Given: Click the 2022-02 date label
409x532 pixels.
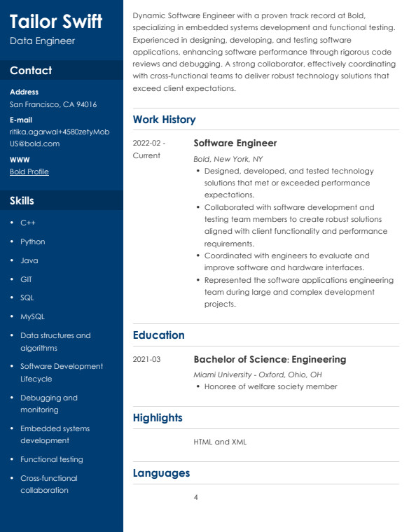Looking at the screenshot, I should 149,143.
